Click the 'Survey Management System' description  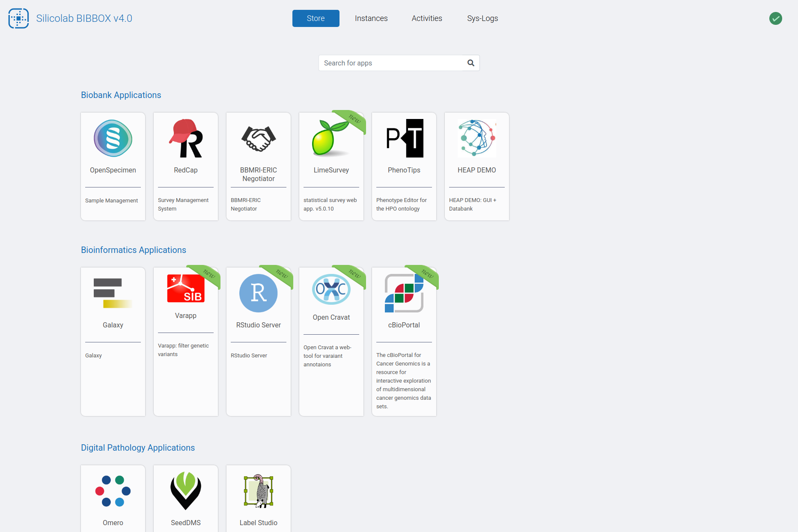[183, 204]
